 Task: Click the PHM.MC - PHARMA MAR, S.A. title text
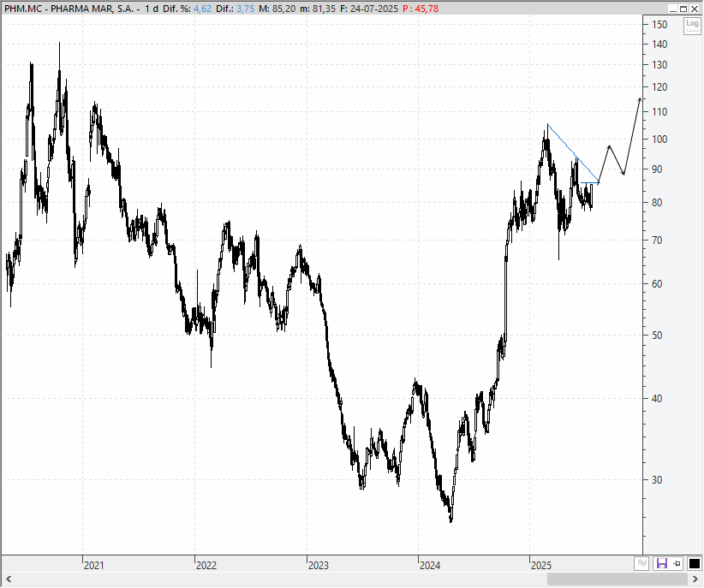coord(69,9)
